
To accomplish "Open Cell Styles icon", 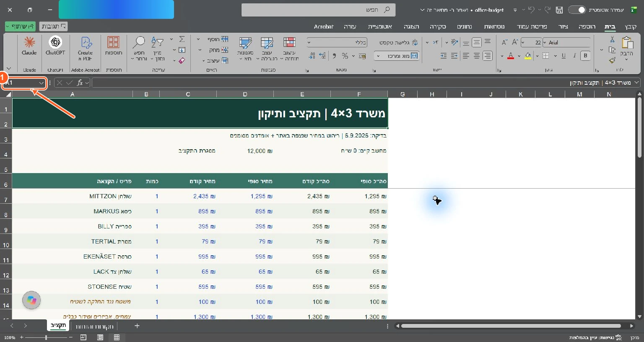I will (245, 43).
